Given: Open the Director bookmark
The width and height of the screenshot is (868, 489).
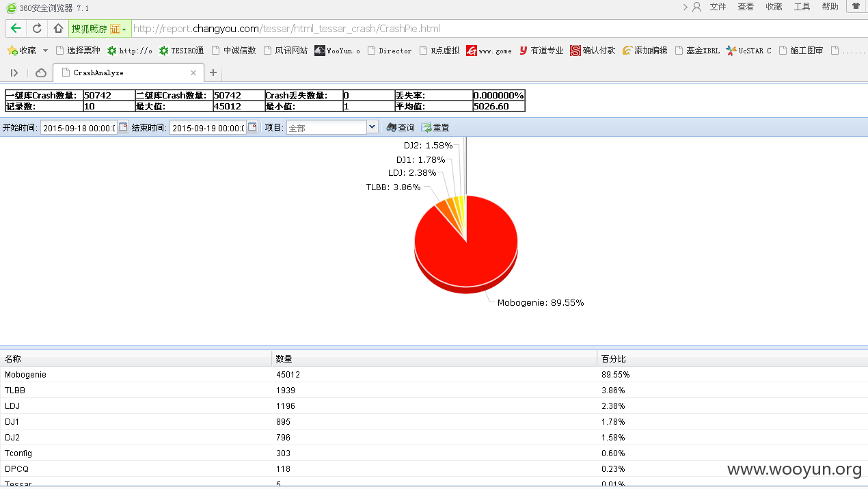Looking at the screenshot, I should point(390,51).
